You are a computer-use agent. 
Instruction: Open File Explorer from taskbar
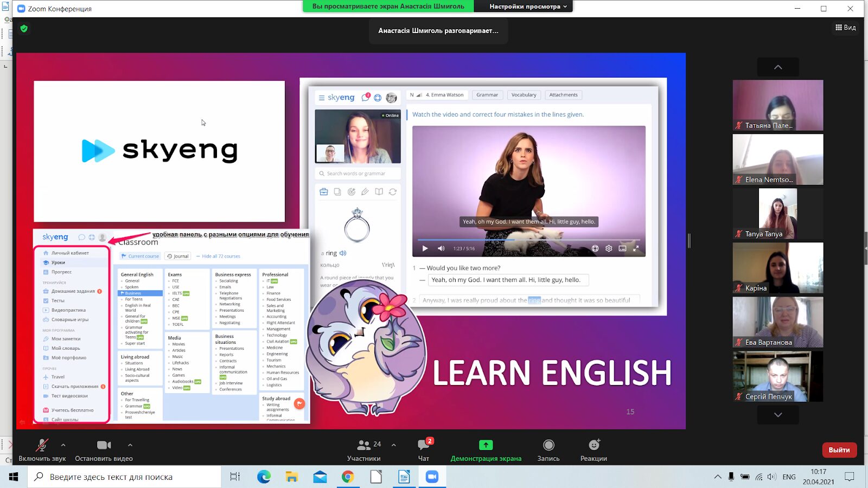click(x=292, y=477)
